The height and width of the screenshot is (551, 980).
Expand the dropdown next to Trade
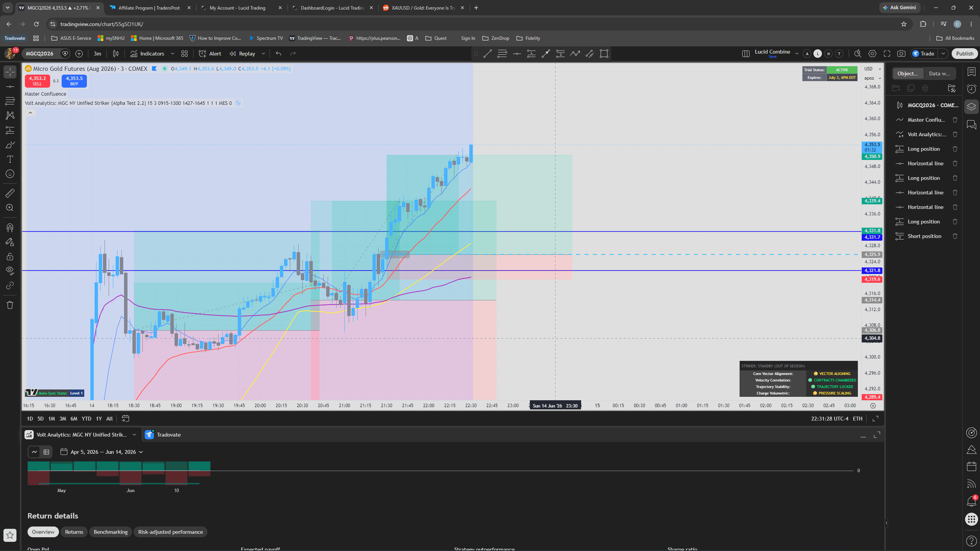pos(944,54)
